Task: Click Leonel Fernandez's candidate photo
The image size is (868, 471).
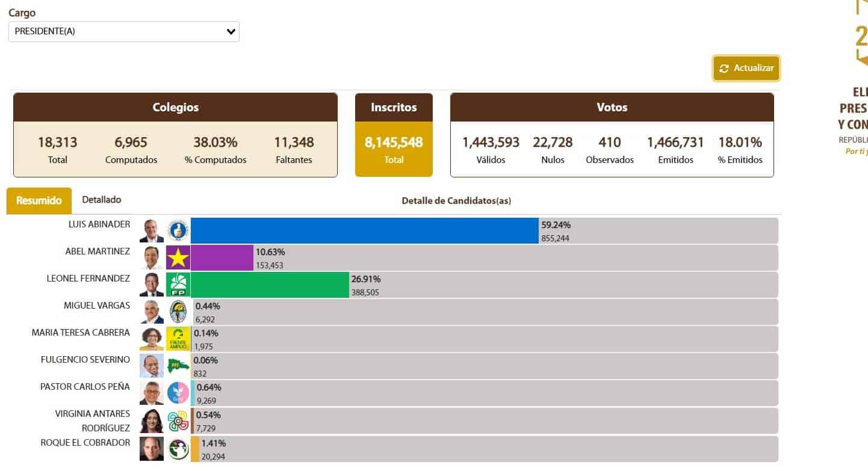Action: tap(152, 285)
